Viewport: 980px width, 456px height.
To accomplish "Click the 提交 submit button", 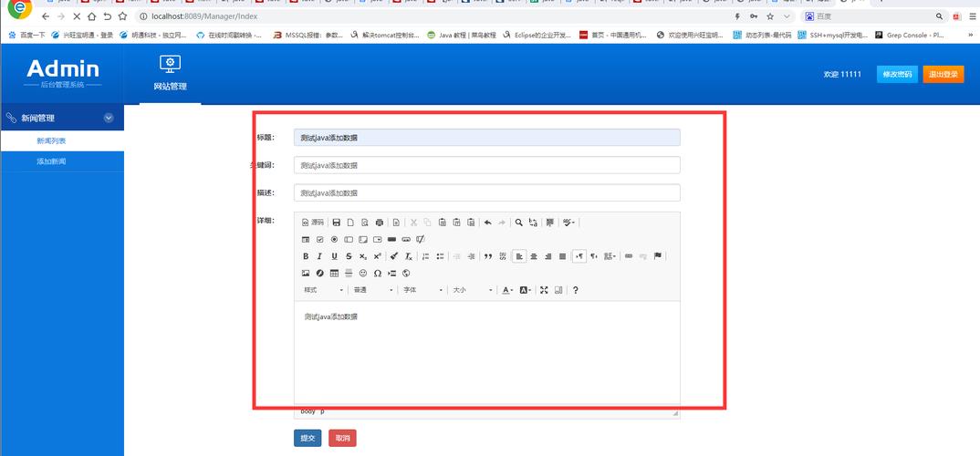I will pyautogui.click(x=308, y=438).
